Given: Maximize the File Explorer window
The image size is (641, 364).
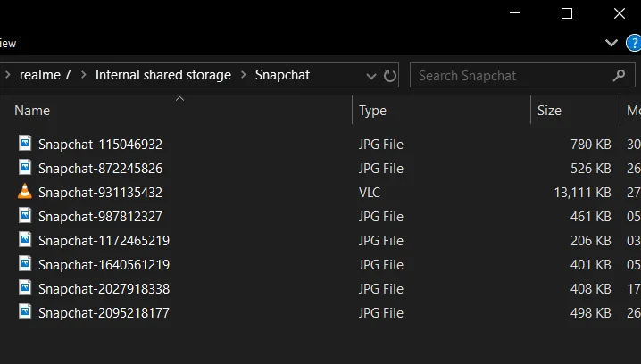Looking at the screenshot, I should pyautogui.click(x=567, y=13).
